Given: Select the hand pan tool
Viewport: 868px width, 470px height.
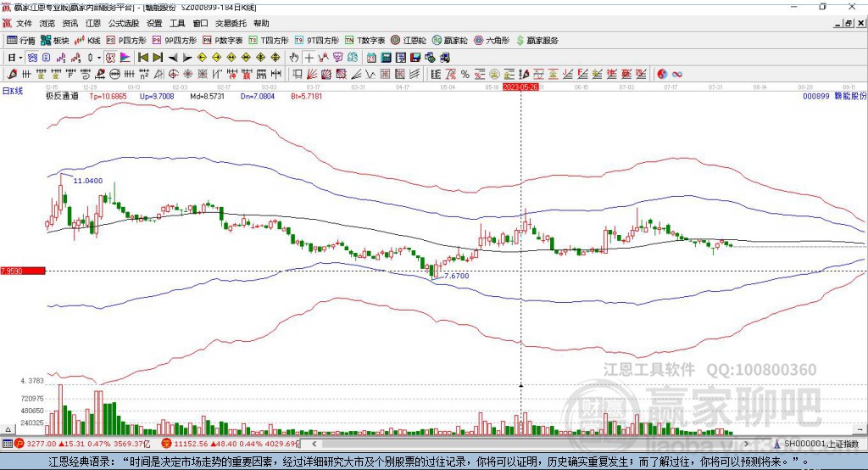Looking at the screenshot, I should pyautogui.click(x=294, y=58).
